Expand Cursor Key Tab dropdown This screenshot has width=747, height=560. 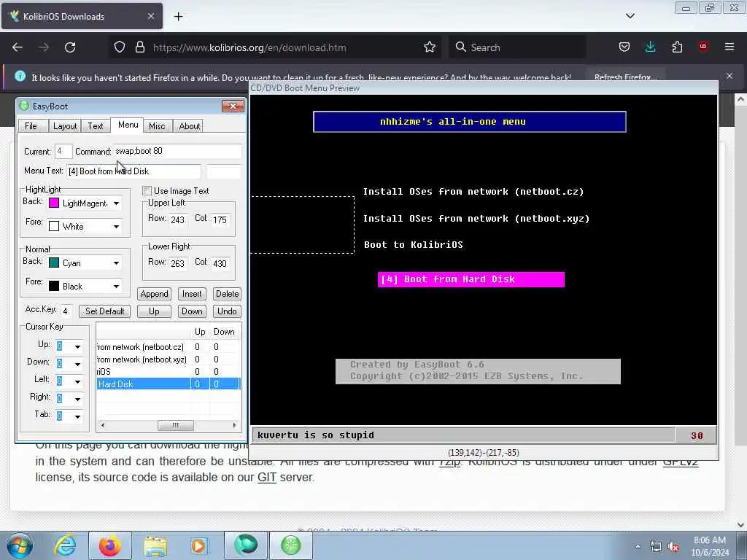coord(77,416)
